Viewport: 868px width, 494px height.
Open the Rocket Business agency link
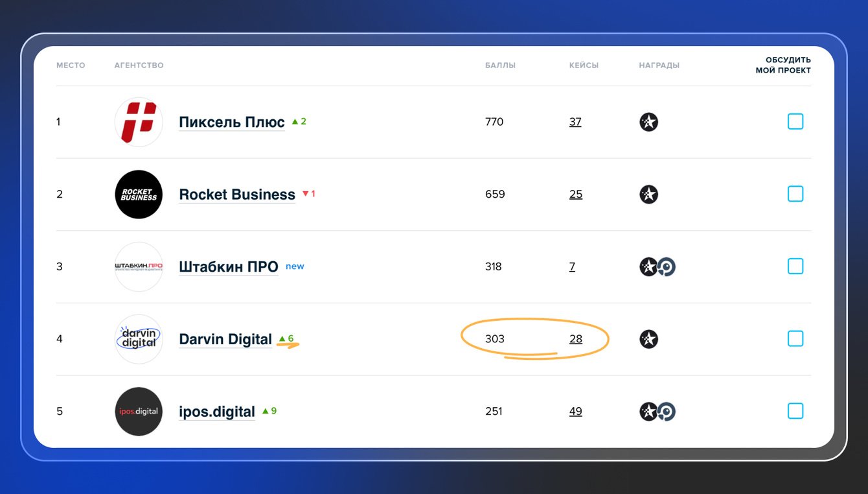coord(237,194)
